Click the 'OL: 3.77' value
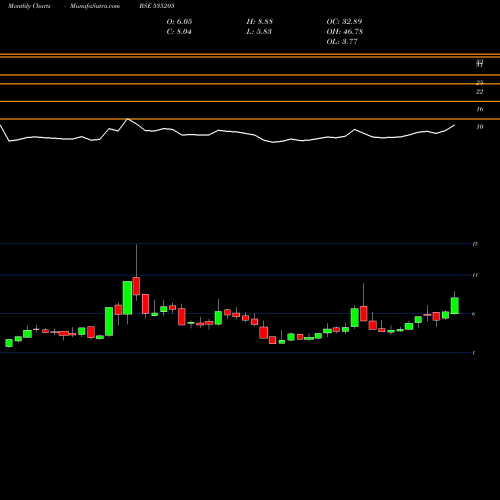The height and width of the screenshot is (500, 500). tap(342, 42)
